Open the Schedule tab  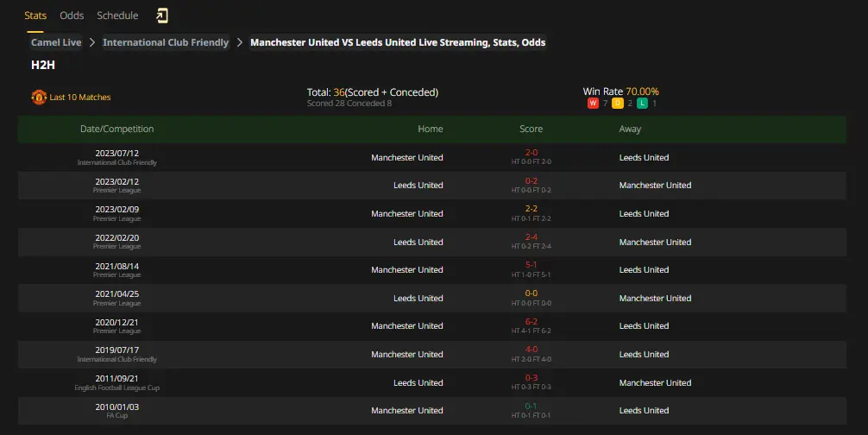coord(117,16)
